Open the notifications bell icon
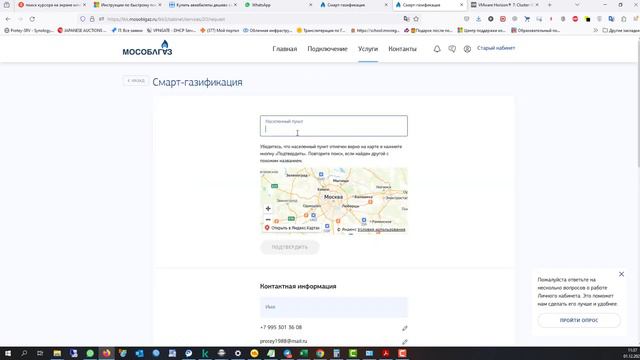640x360 pixels. (x=437, y=49)
